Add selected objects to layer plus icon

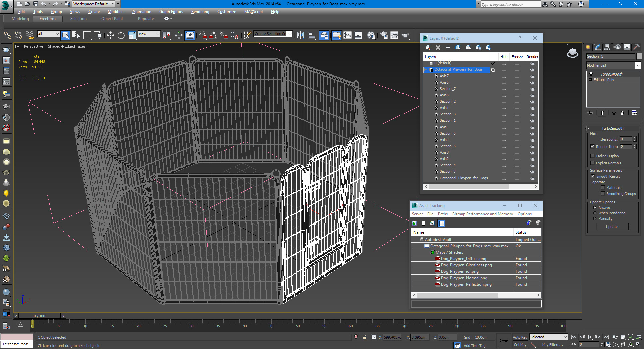pyautogui.click(x=448, y=48)
